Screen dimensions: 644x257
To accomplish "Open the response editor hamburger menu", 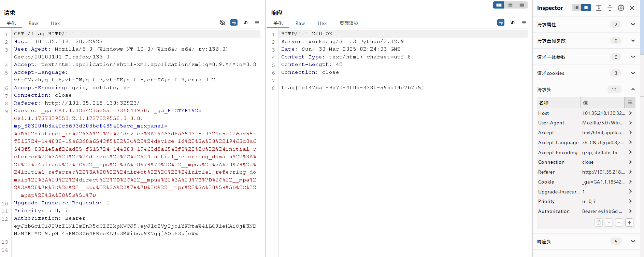I will (x=524, y=23).
